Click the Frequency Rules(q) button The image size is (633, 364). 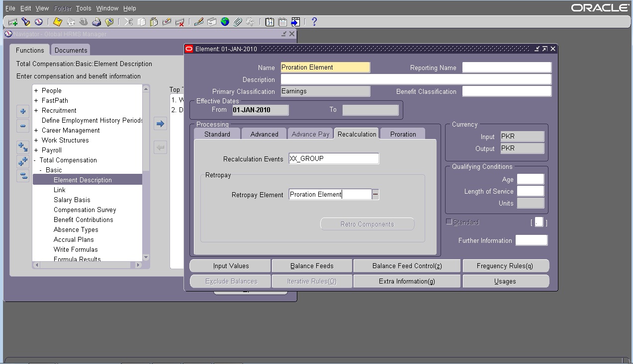coord(505,266)
